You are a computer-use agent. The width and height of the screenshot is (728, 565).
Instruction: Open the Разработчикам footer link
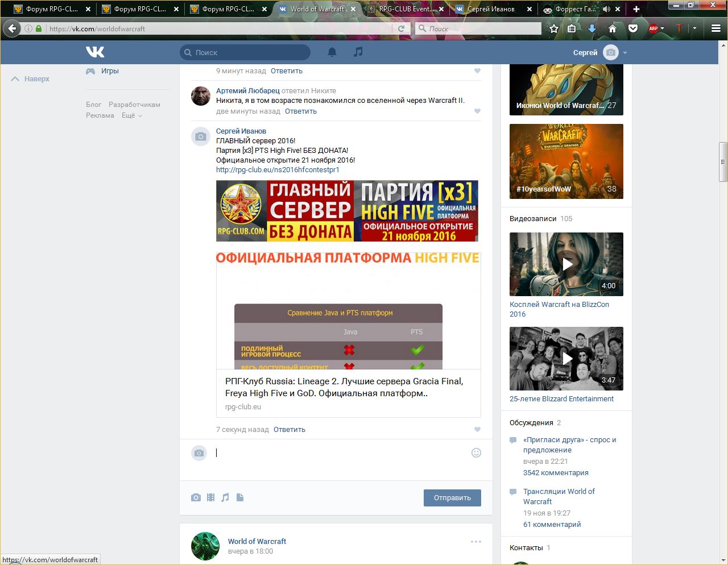134,105
